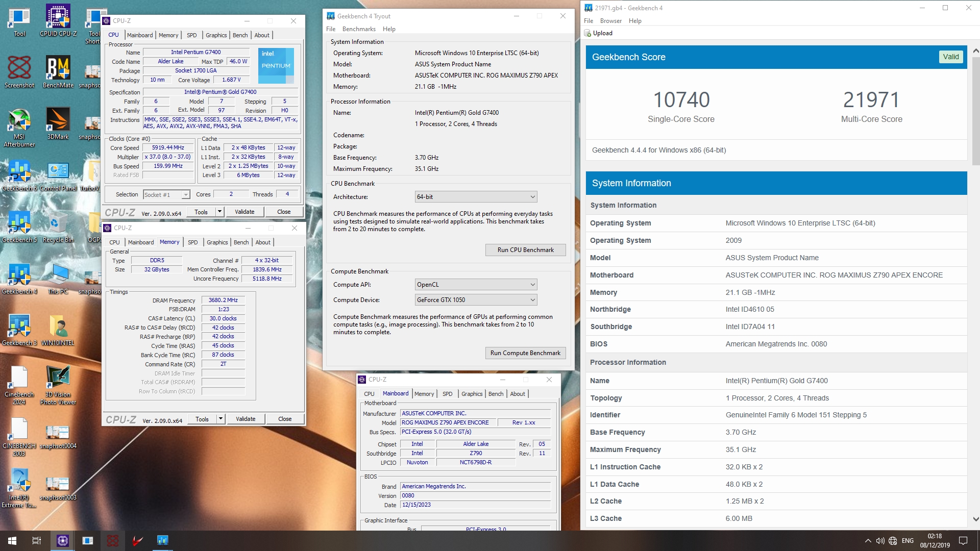Expand the Compute API OpenCL dropdown
The image size is (980, 551).
[x=476, y=285]
